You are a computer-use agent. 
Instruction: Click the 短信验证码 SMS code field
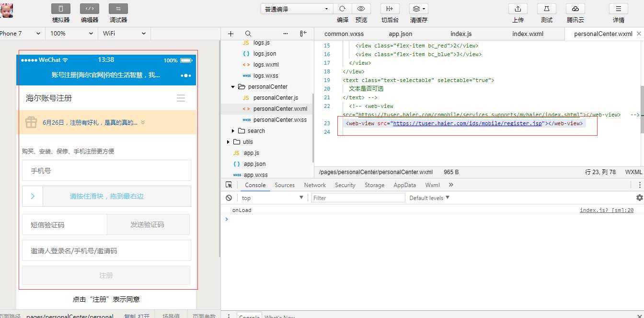point(64,224)
